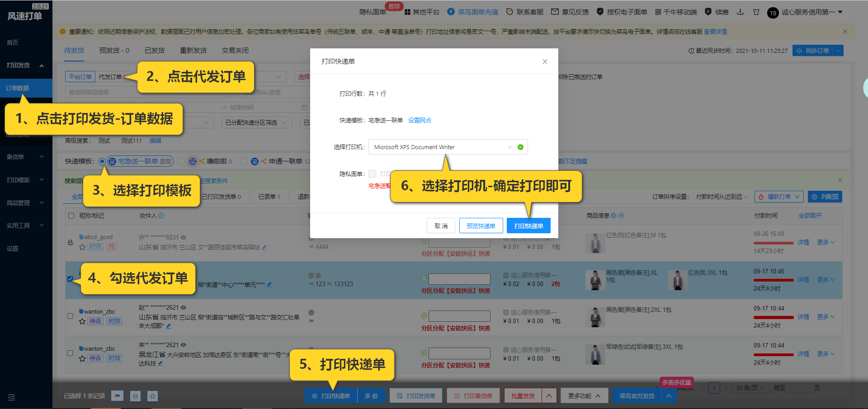The width and height of the screenshot is (868, 409).
Task: Open 付款时间从近到远 sort dropdown
Action: coord(722,197)
